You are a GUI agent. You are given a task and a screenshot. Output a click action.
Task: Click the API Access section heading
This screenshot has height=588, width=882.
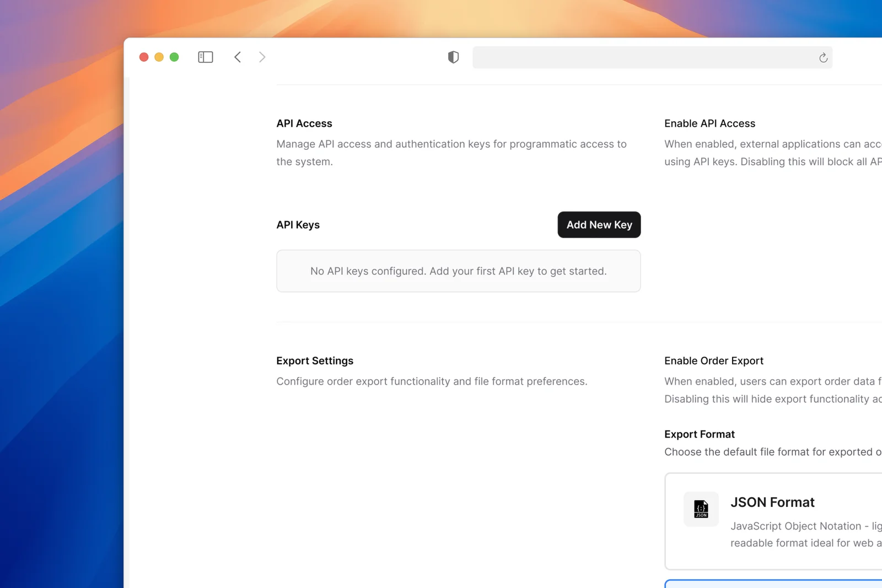pyautogui.click(x=304, y=123)
